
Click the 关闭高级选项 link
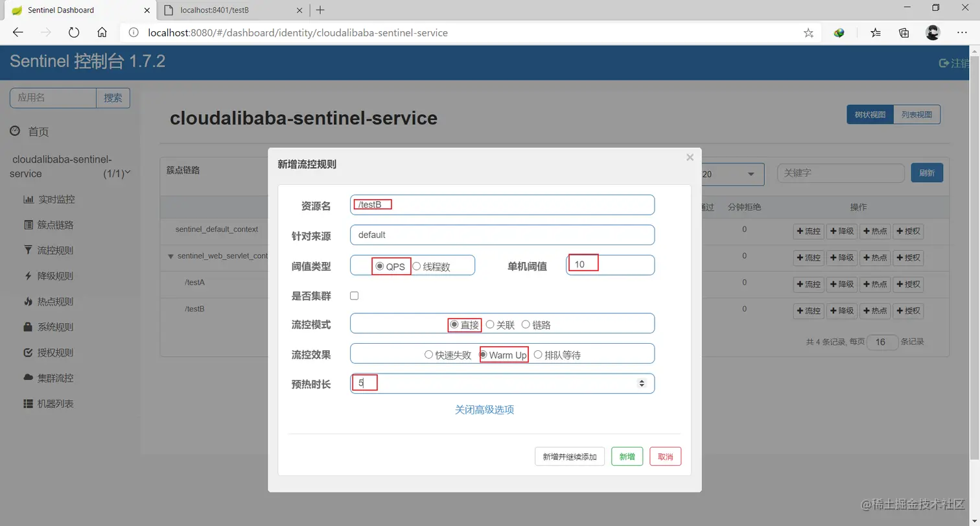tap(484, 410)
